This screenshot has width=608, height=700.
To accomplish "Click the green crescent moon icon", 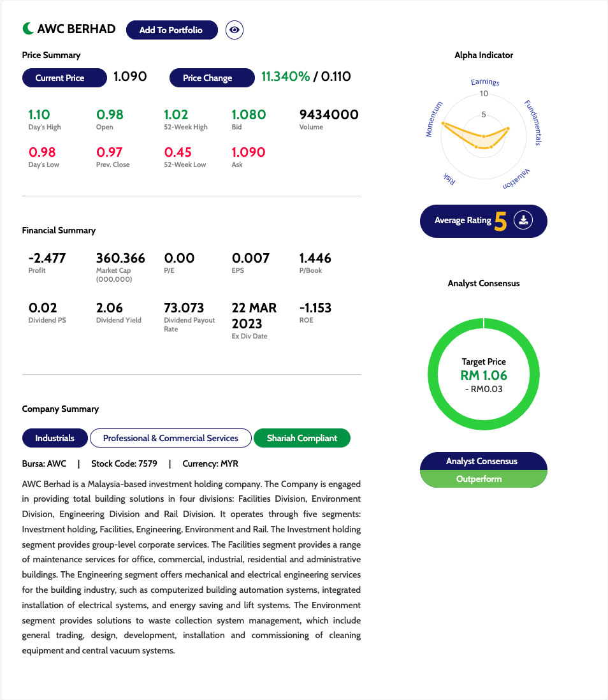I will coord(28,29).
